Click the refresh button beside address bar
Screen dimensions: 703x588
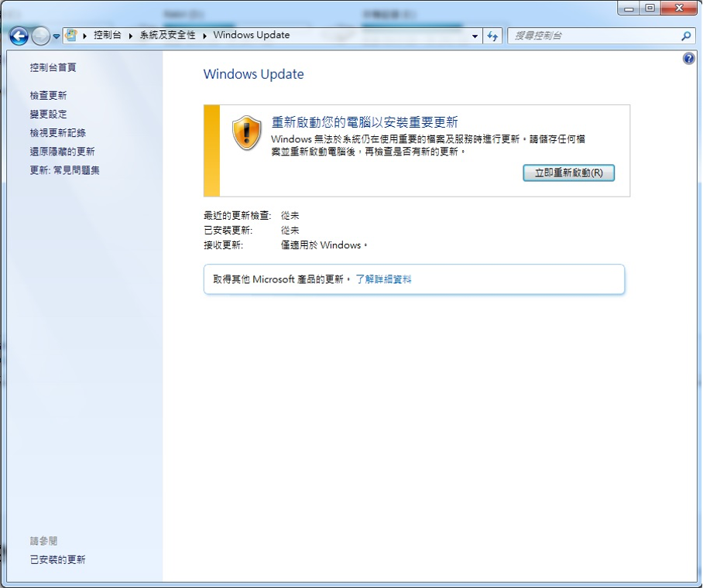click(492, 36)
